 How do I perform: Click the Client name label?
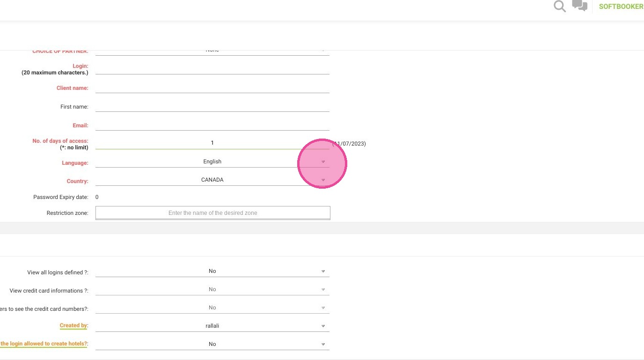pyautogui.click(x=73, y=88)
